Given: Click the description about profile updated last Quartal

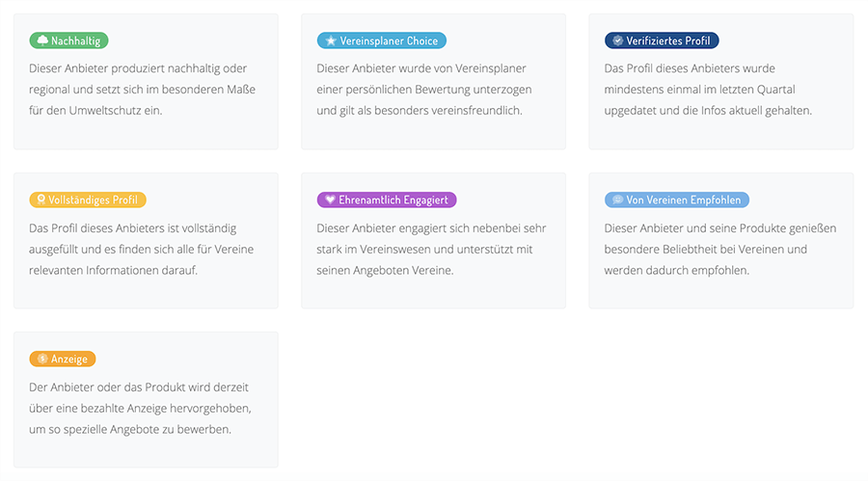Looking at the screenshot, I should [708, 90].
